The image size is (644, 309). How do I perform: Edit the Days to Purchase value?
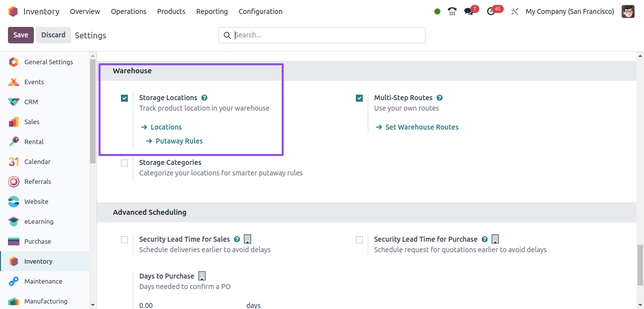click(x=189, y=305)
